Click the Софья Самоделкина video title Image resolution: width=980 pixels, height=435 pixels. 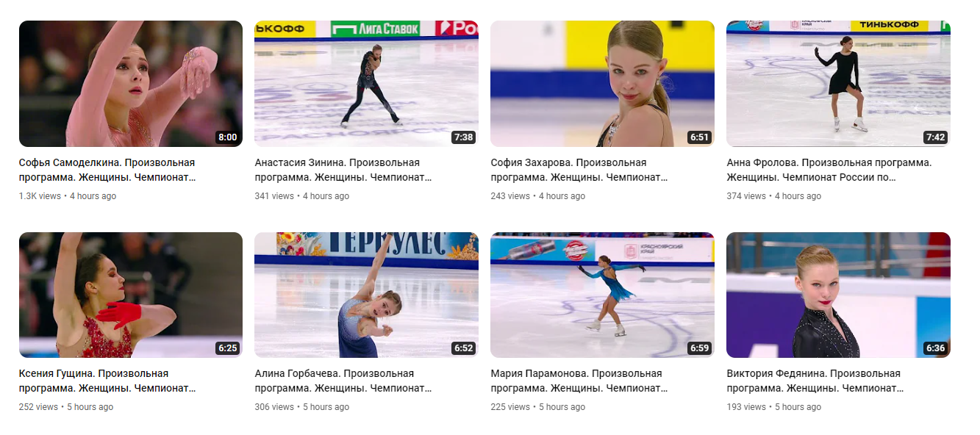(x=107, y=170)
